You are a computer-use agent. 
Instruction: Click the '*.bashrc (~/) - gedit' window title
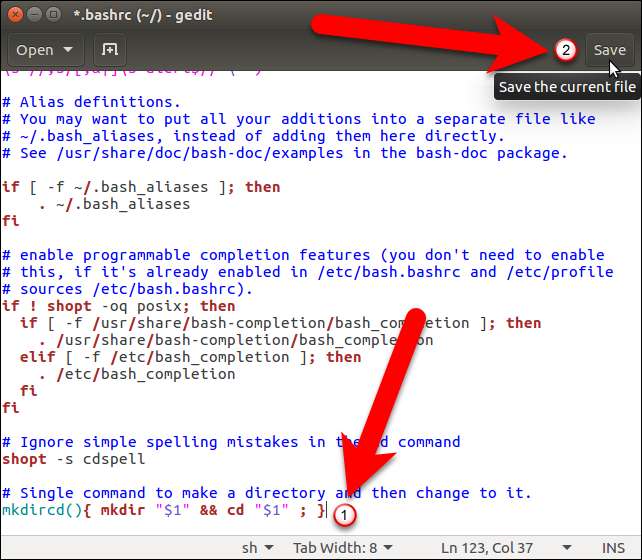point(143,15)
